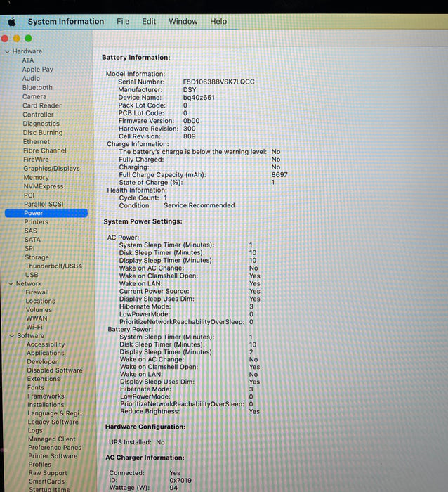Viewport: 448px width, 492px height.
Task: Select SmartCards in the sidebar
Action: [47, 481]
